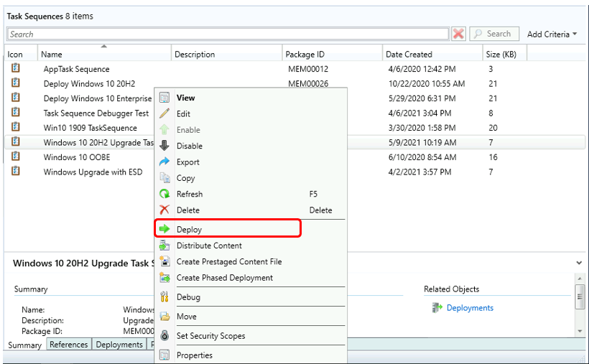The image size is (589, 364).
Task: Click the date 4/2/2021 3:57 PM cell
Action: pyautogui.click(x=419, y=172)
